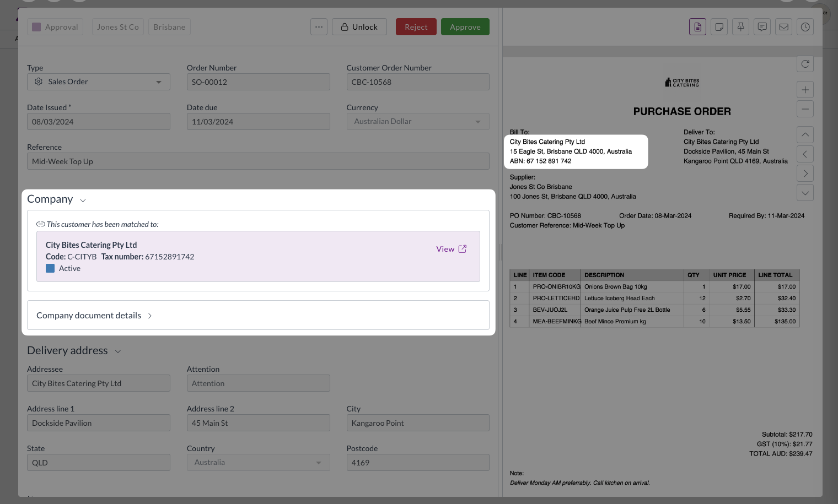Click the purple Approval color square

[36, 26]
